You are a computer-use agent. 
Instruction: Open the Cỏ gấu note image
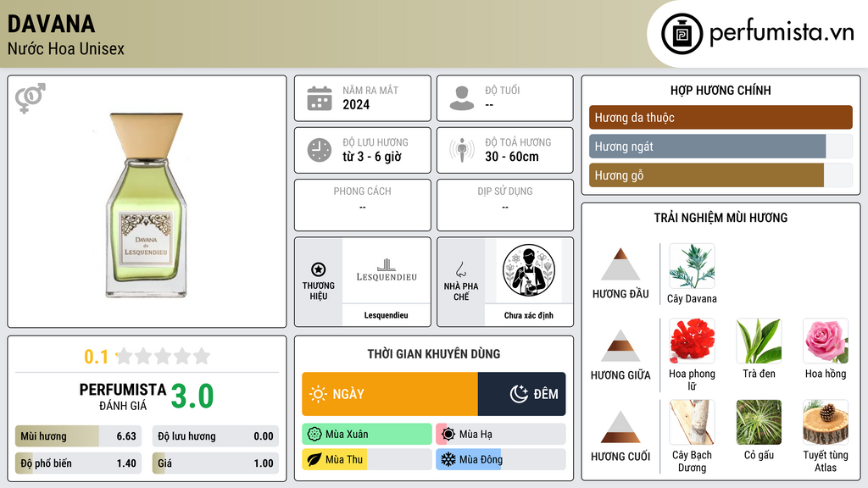pos(759,422)
